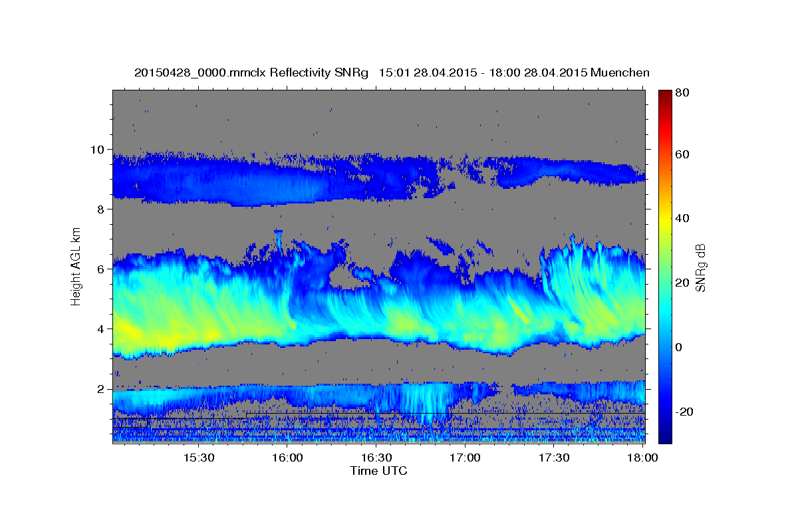Click the colorbar value 40
The image size is (798, 532).
[682, 218]
